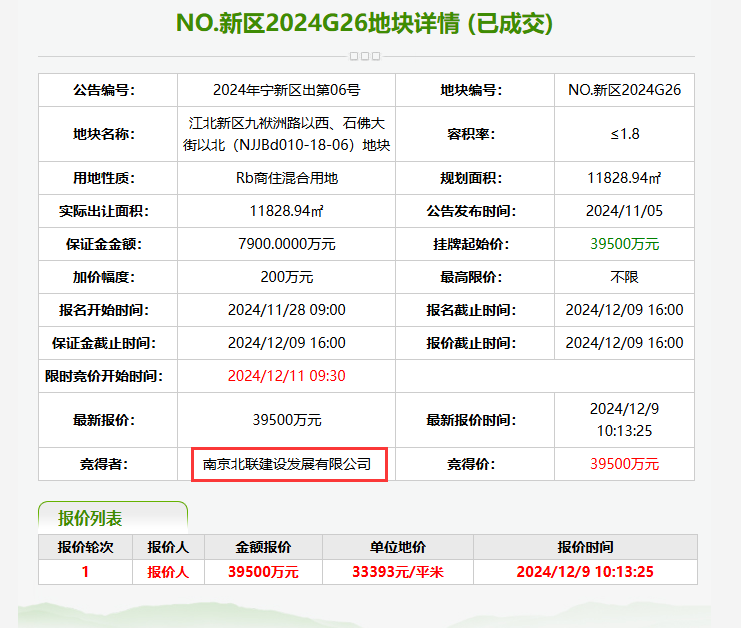This screenshot has height=628, width=741.
Task: Click the 报价轮次 column header
Action: (86, 547)
